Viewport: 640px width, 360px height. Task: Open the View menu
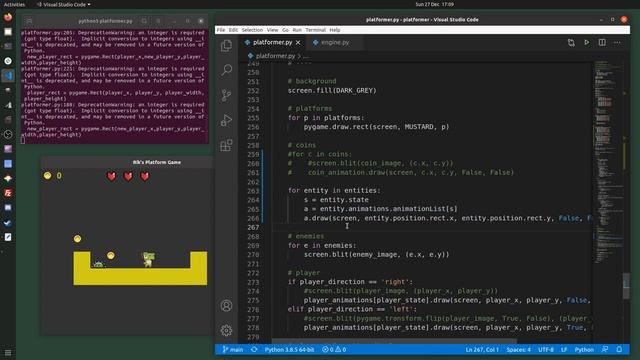click(272, 30)
